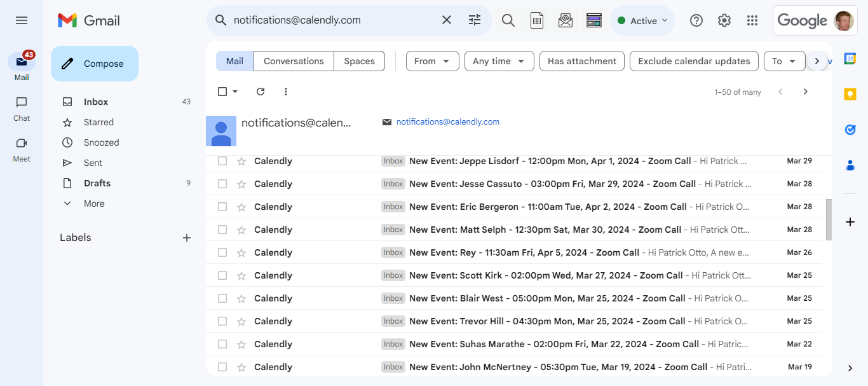Image resolution: width=868 pixels, height=386 pixels.
Task: Open Contacts in the side panel
Action: click(x=850, y=165)
